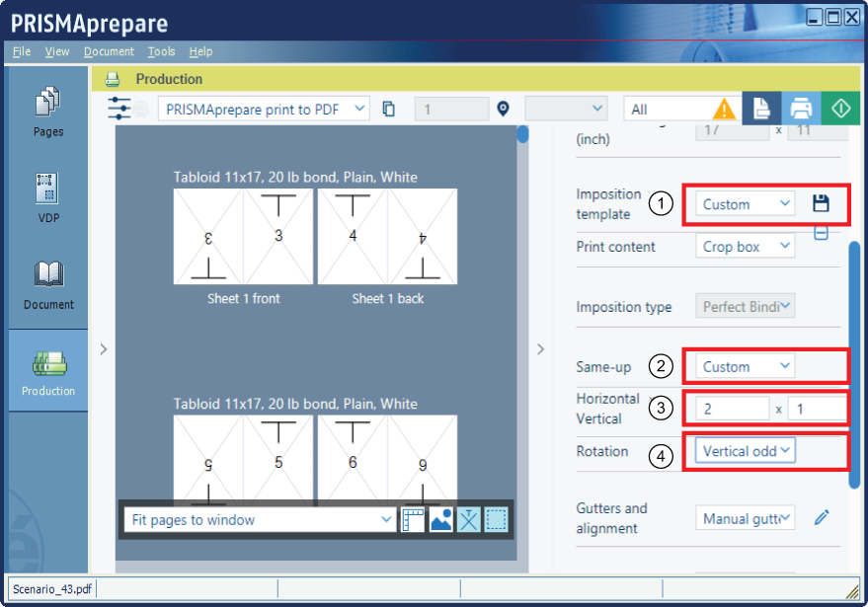
Task: Open the Same-up Custom dropdown
Action: click(x=746, y=366)
